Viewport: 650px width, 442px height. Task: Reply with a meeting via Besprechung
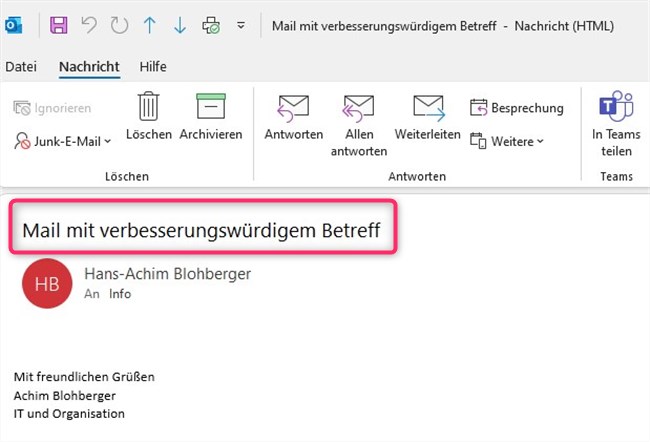coord(517,108)
